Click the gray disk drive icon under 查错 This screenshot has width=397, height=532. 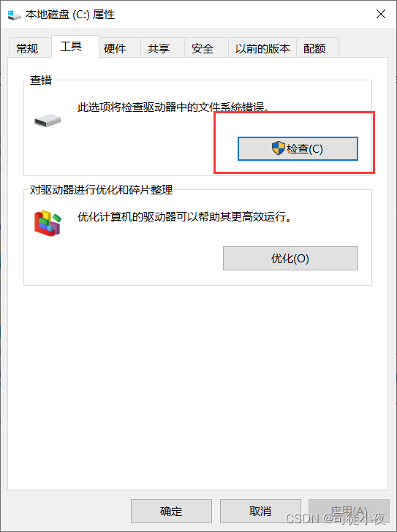(48, 121)
